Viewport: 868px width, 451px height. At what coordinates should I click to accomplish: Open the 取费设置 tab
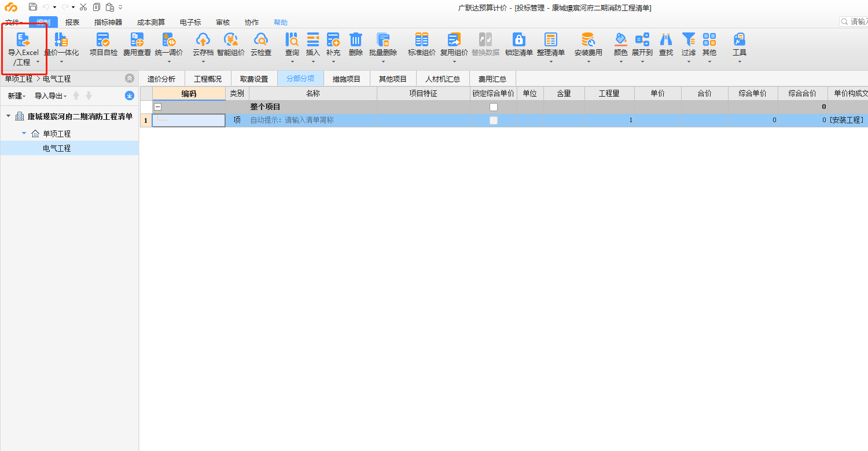coord(254,79)
